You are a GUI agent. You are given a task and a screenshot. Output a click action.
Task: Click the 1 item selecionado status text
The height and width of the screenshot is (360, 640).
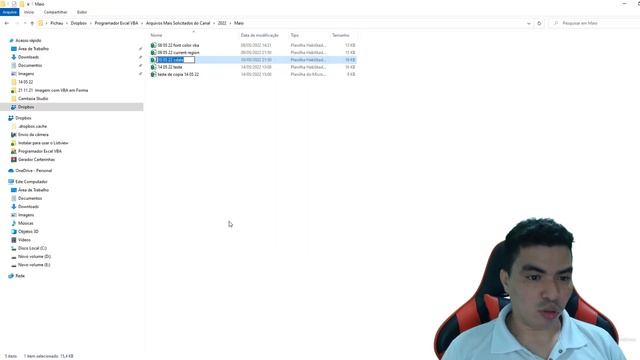click(48, 356)
